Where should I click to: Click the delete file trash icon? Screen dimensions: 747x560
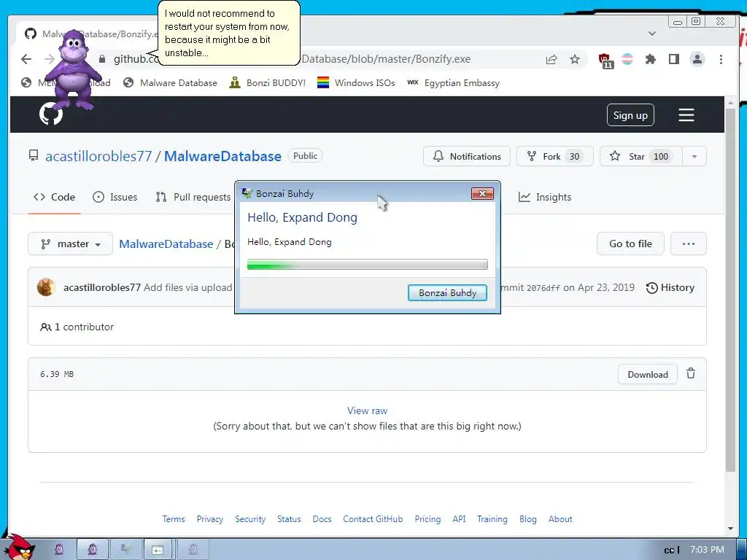point(691,374)
